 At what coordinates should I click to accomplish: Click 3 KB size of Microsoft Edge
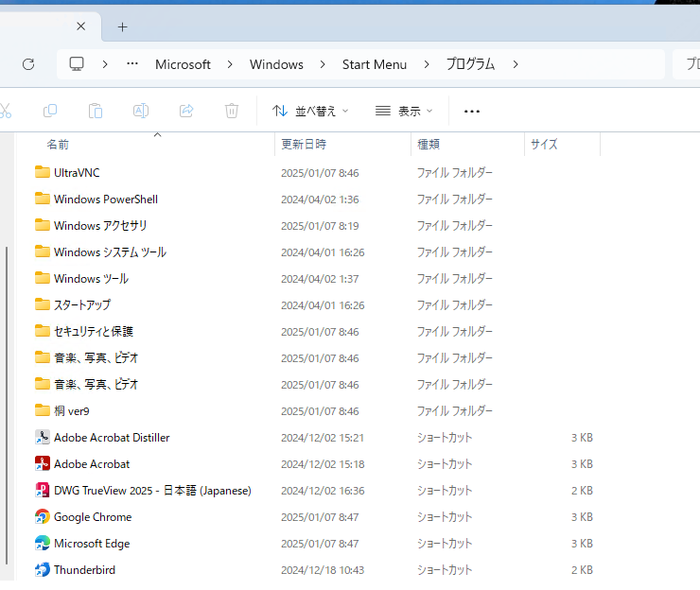(x=582, y=543)
